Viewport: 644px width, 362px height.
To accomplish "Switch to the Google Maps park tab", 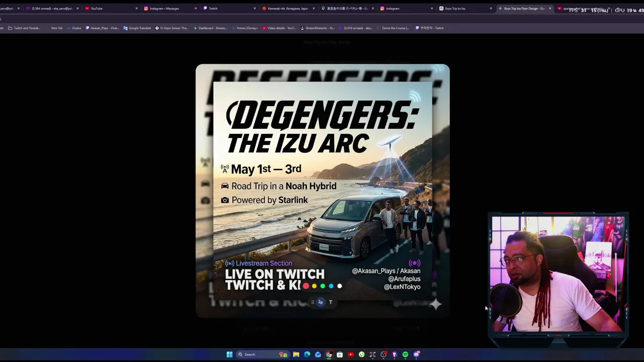I will click(x=347, y=9).
